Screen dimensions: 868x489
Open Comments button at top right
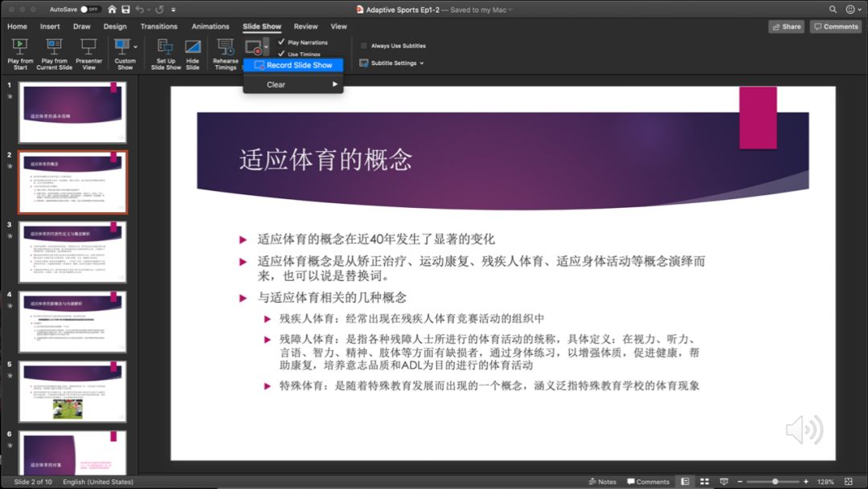[835, 26]
